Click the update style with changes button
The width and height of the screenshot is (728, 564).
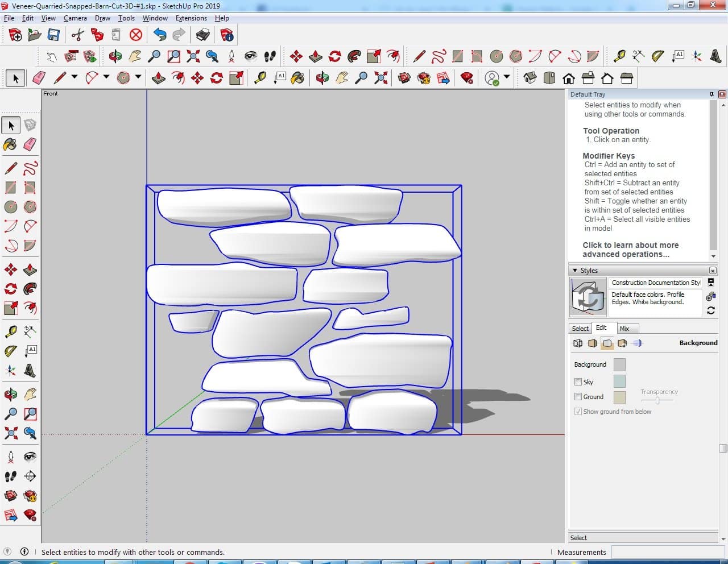click(x=710, y=310)
